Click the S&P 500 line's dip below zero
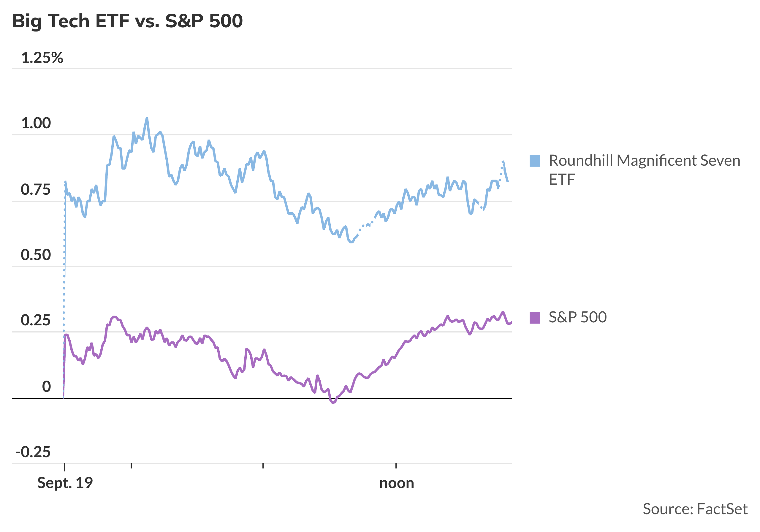 click(x=333, y=403)
